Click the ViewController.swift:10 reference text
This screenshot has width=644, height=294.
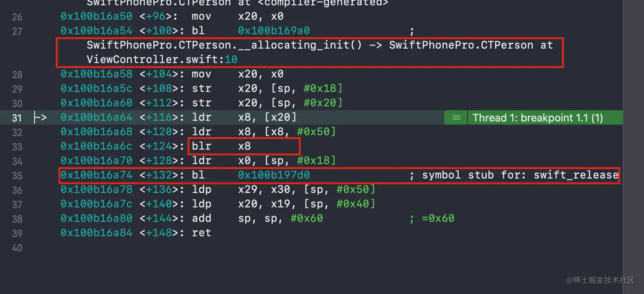(x=162, y=60)
